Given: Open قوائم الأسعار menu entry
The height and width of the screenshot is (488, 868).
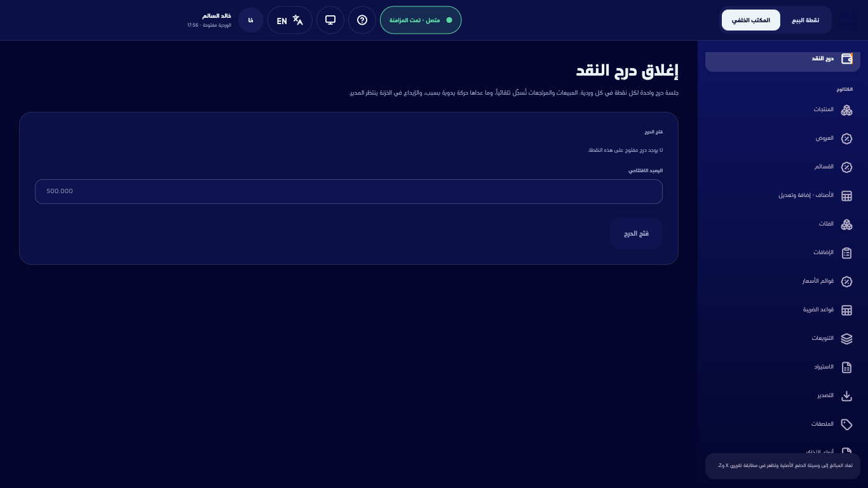Looking at the screenshot, I should click(x=783, y=281).
